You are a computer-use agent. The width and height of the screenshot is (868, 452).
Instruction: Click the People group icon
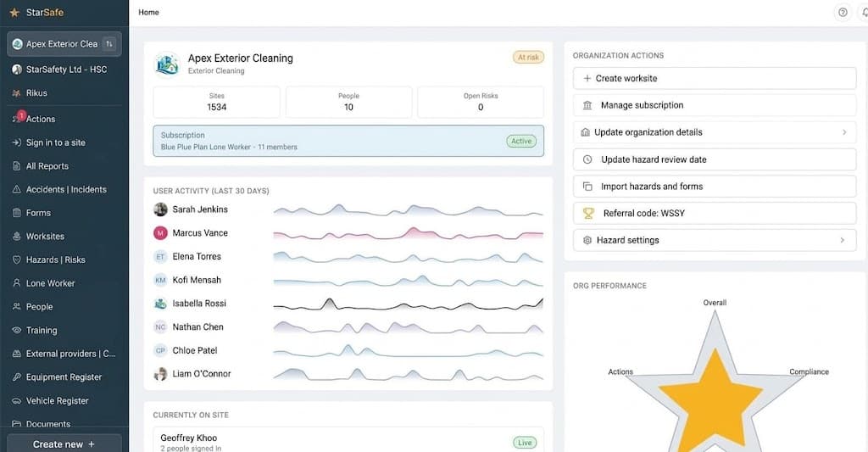tap(17, 307)
